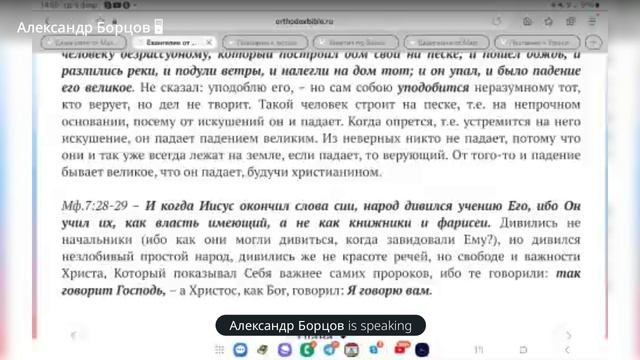Switch to the last tab before the plus

point(537,42)
